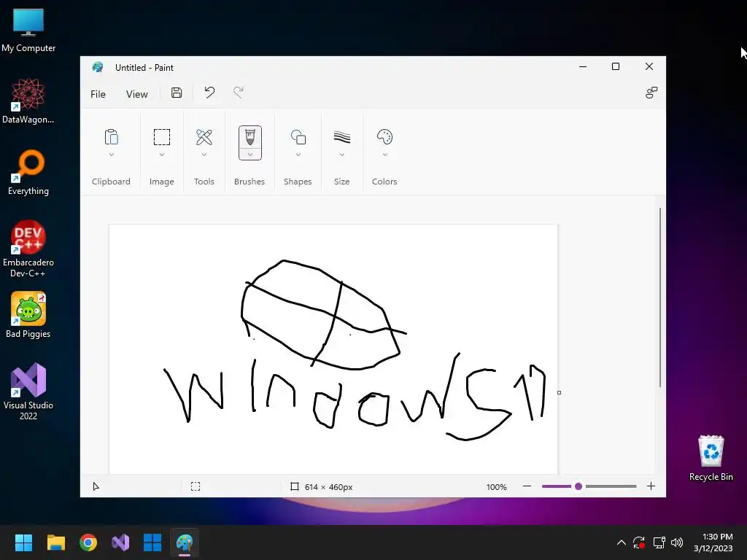747x560 pixels.
Task: Open File Explorer from taskbar
Action: tap(55, 542)
